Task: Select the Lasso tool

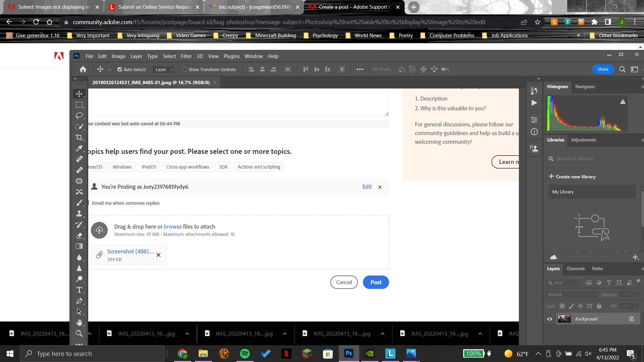Action: coord(79,116)
